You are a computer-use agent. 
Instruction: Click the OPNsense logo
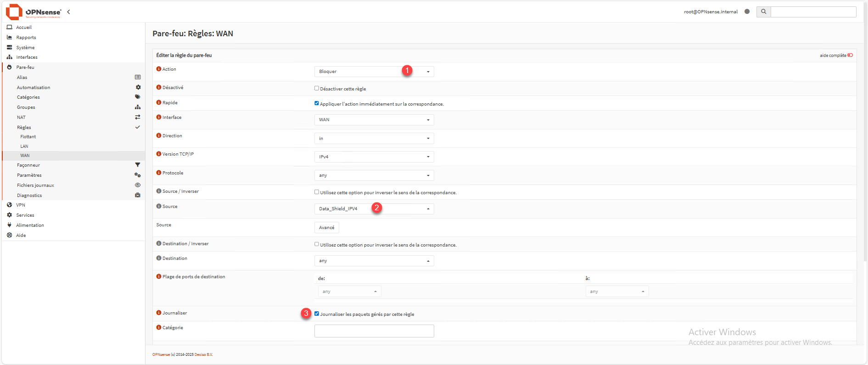(x=33, y=12)
